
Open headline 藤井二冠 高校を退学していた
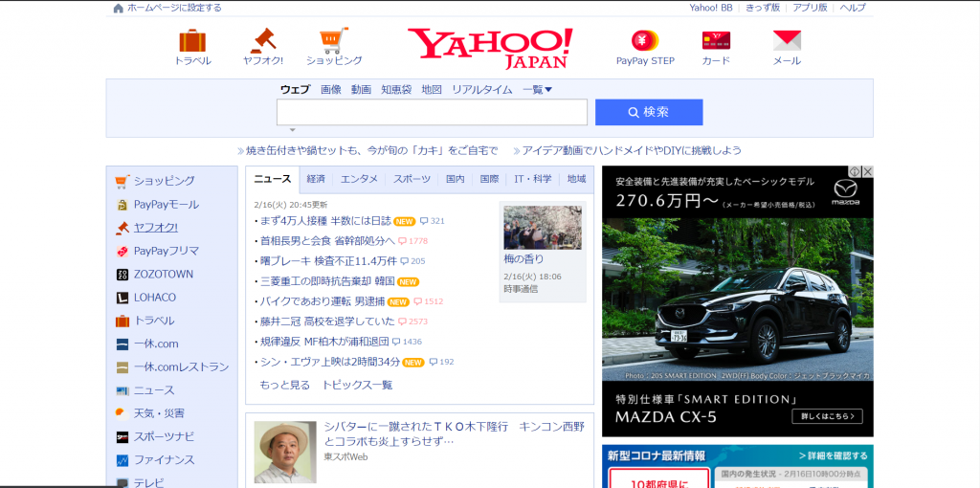pyautogui.click(x=327, y=322)
